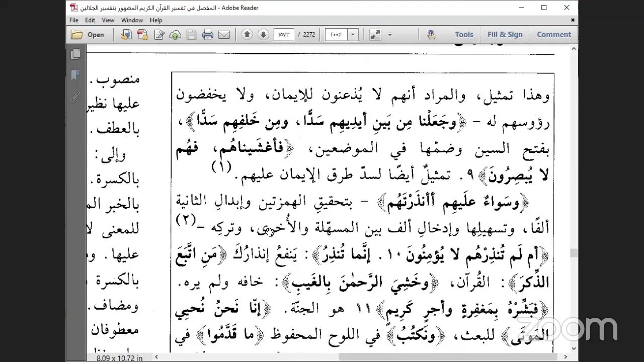Open the zoom level dropdown arrow

click(x=353, y=35)
